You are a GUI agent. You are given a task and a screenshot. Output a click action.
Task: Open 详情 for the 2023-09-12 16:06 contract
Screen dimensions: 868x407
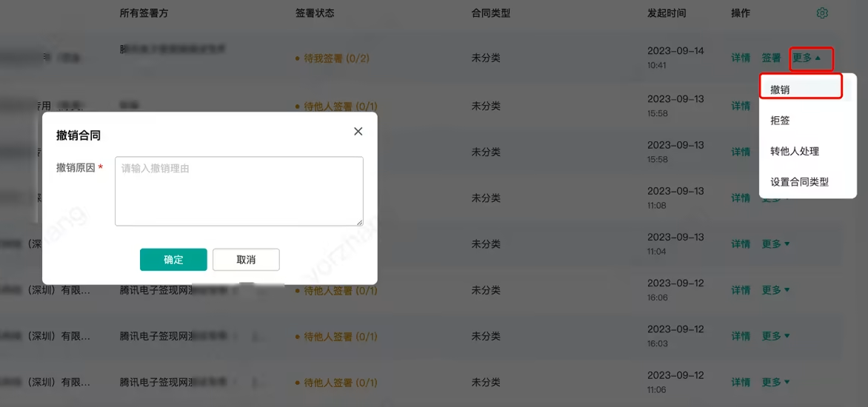[x=741, y=290]
